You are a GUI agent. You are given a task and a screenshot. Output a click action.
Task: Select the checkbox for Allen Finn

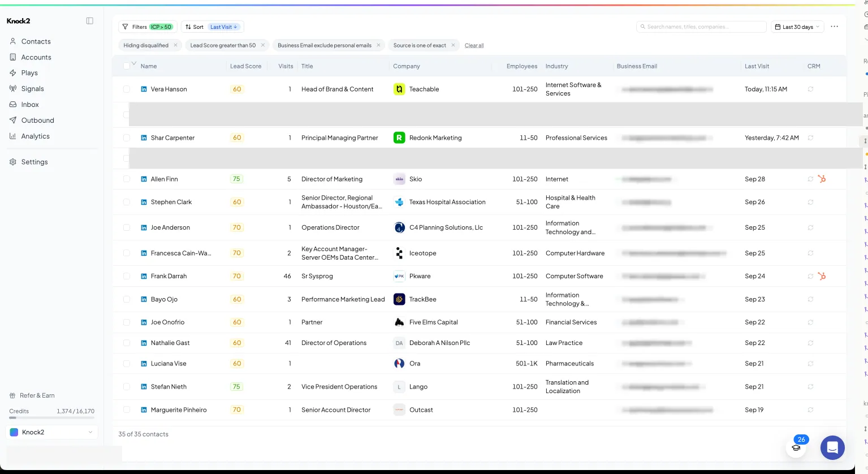[126, 179]
